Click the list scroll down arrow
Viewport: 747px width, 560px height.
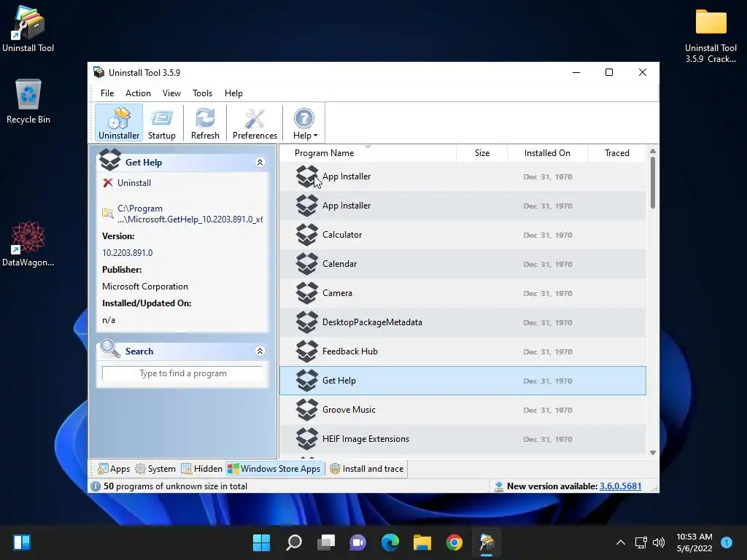coord(653,452)
